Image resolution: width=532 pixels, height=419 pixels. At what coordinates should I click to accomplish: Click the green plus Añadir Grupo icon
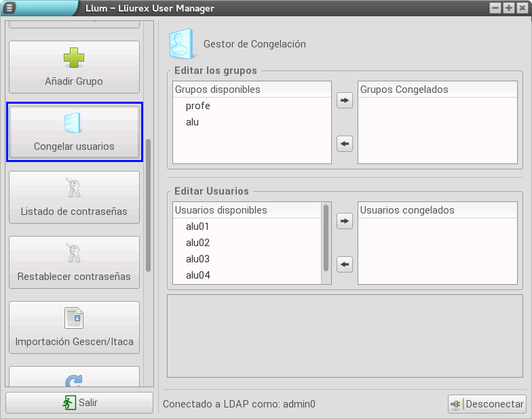click(x=74, y=58)
